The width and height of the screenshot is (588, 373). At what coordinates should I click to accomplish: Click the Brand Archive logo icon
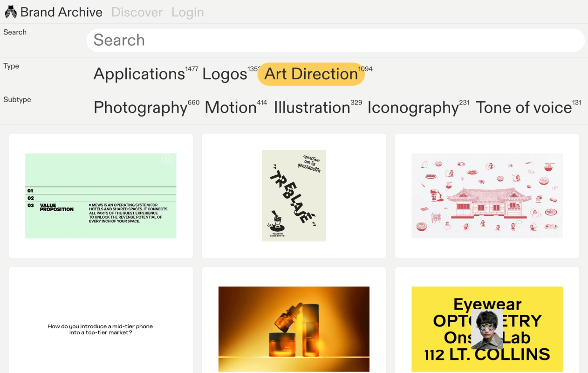click(11, 12)
